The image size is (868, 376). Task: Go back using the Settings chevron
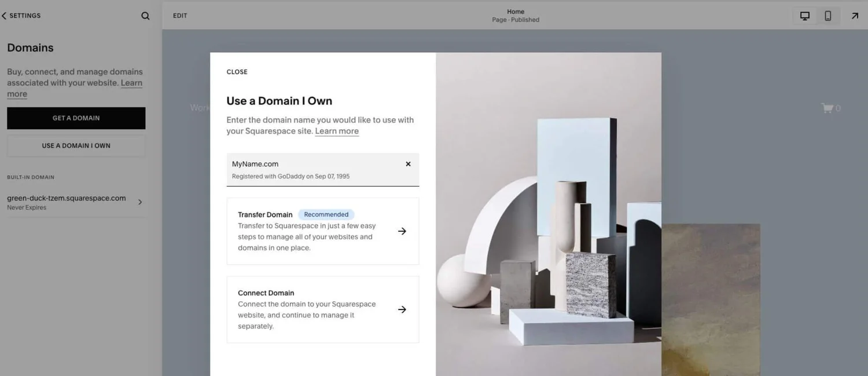click(5, 16)
